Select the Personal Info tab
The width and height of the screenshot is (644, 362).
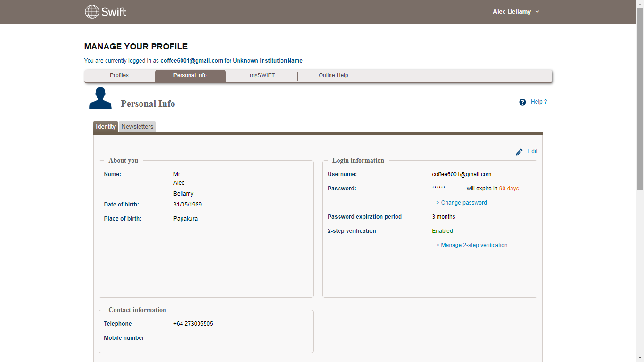[190, 75]
